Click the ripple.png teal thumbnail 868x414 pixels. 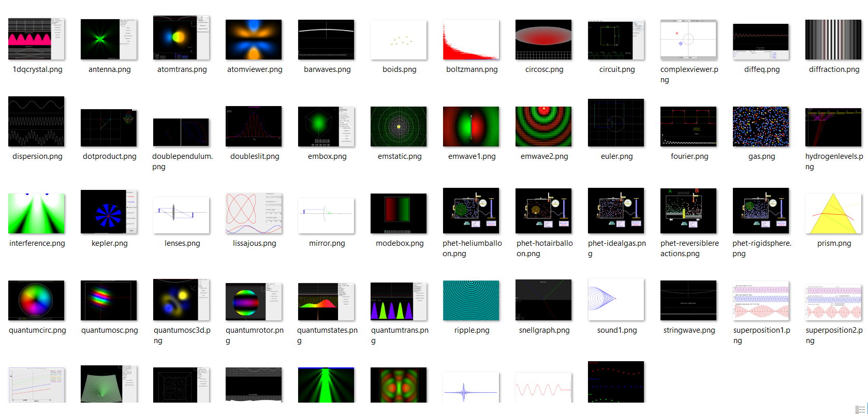471,300
